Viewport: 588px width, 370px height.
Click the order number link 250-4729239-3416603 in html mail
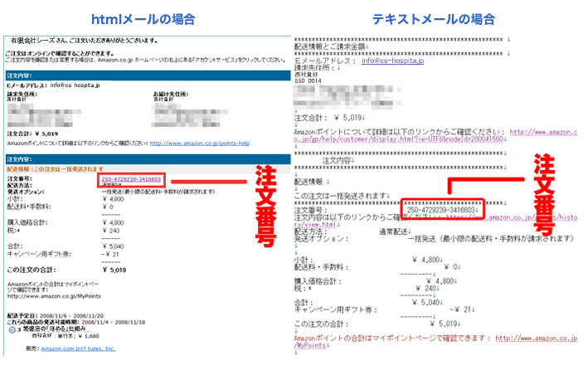click(x=131, y=179)
